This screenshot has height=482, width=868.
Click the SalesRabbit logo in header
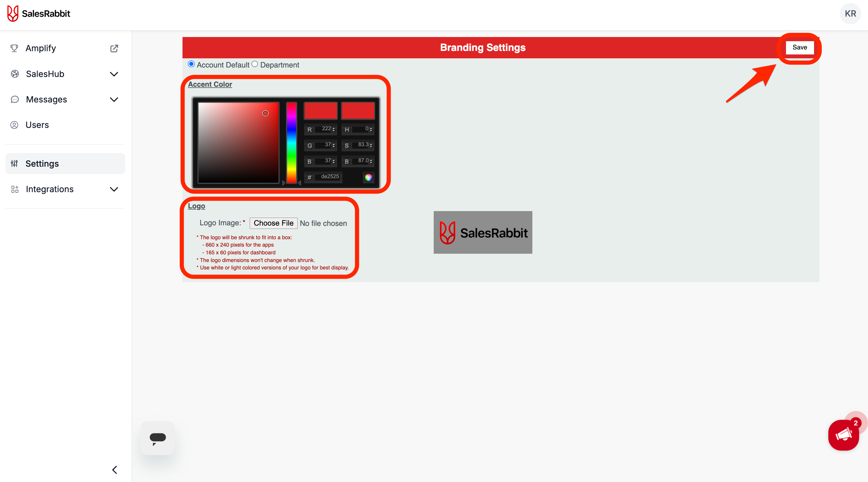coord(39,14)
